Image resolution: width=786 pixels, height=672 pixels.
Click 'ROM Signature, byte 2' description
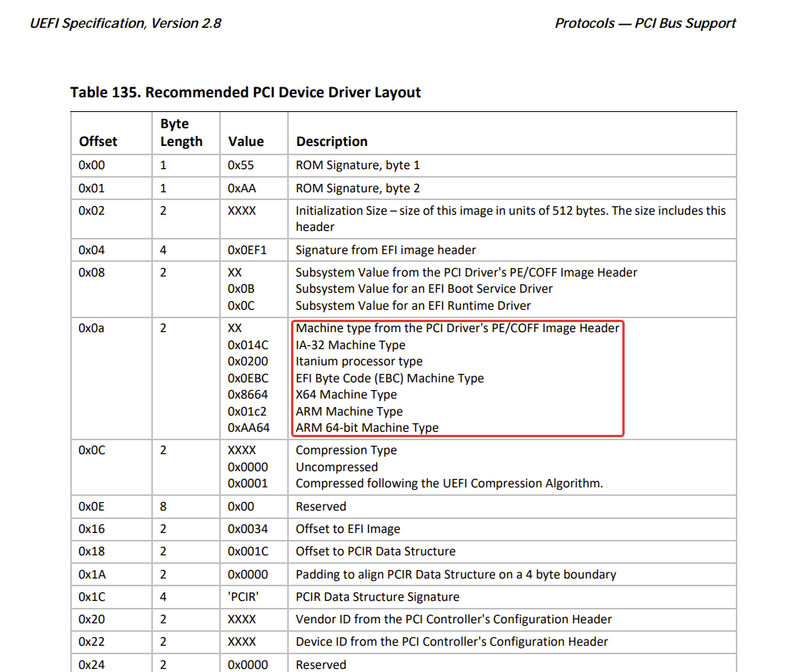358,188
